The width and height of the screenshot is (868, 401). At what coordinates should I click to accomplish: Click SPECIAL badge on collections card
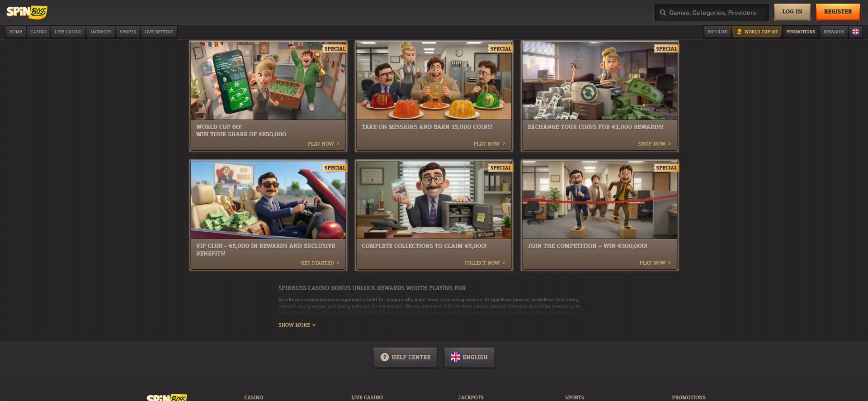pyautogui.click(x=500, y=167)
